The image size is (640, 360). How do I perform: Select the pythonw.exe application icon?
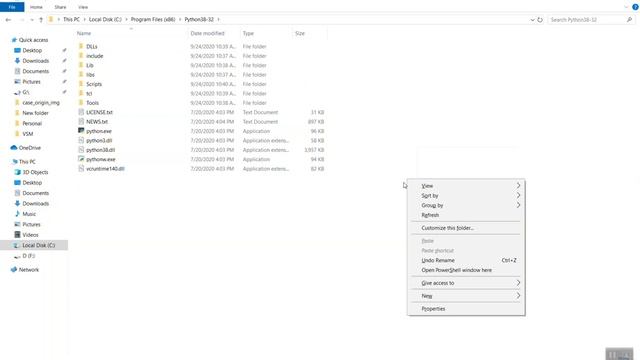click(x=81, y=159)
